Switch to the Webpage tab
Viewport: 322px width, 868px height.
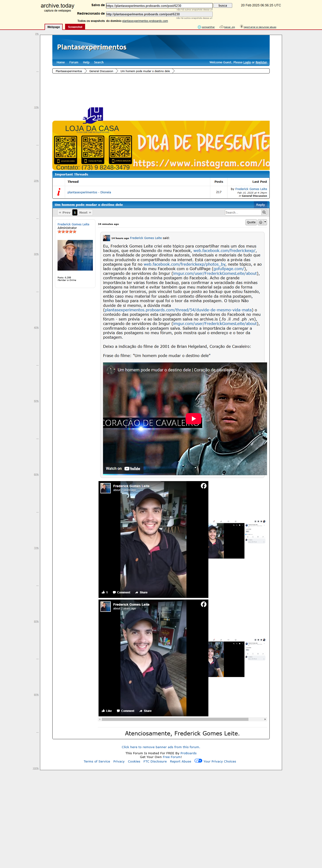[54, 27]
